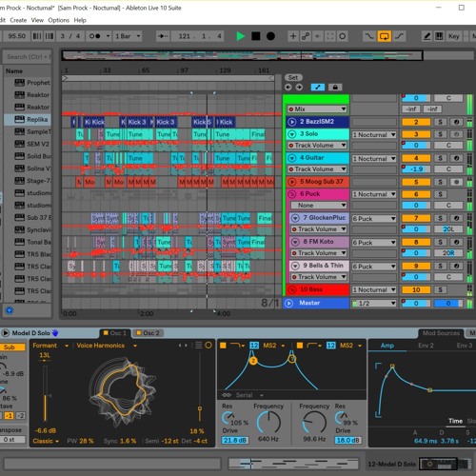Screen dimensions: 476x476
Task: Click the Follow arrow icon near position field
Action: coord(163,36)
